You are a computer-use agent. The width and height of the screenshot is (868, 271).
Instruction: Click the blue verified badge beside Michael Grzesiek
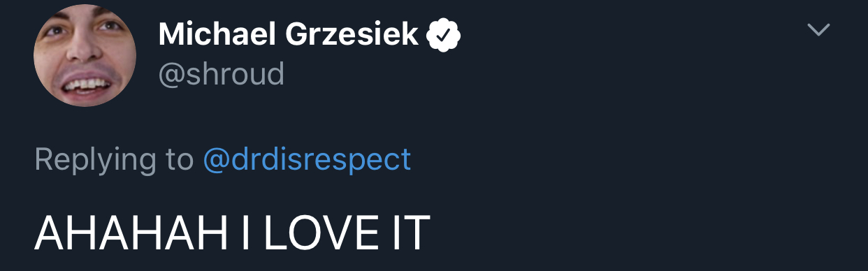[443, 34]
